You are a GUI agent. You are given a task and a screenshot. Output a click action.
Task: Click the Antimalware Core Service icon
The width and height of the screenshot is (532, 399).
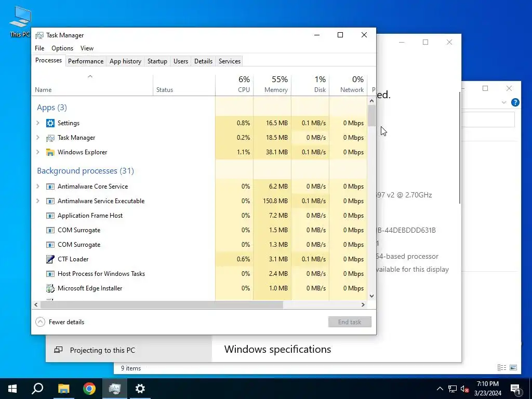50,187
